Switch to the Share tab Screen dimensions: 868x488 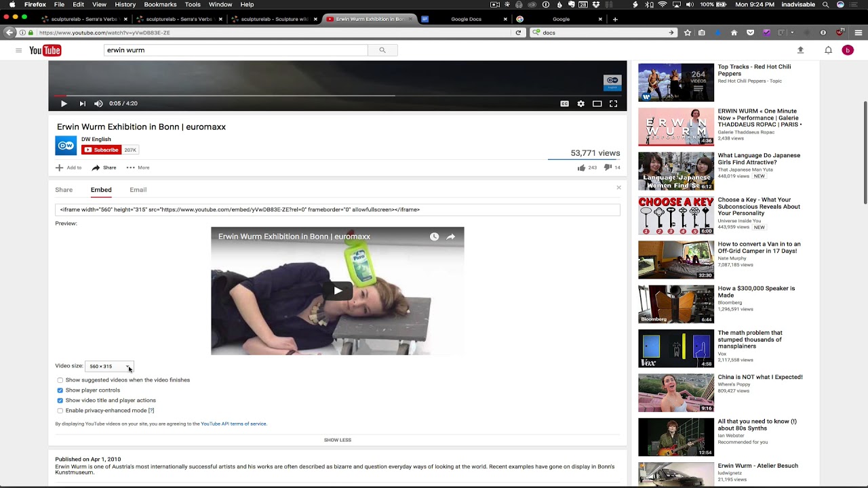tap(64, 190)
